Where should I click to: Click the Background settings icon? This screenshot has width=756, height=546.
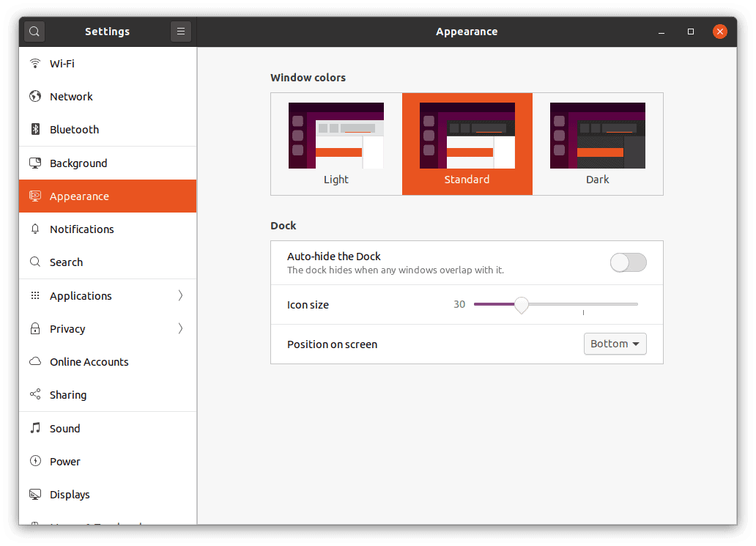(x=34, y=163)
